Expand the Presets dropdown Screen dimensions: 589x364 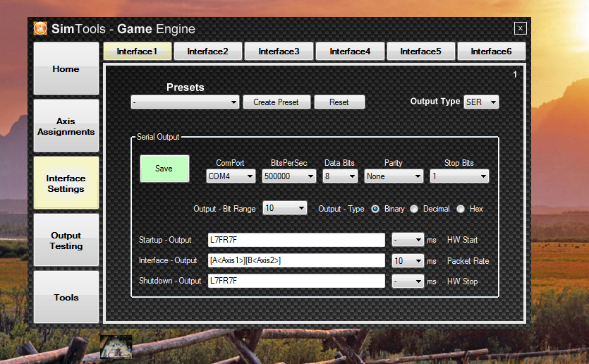coord(186,102)
